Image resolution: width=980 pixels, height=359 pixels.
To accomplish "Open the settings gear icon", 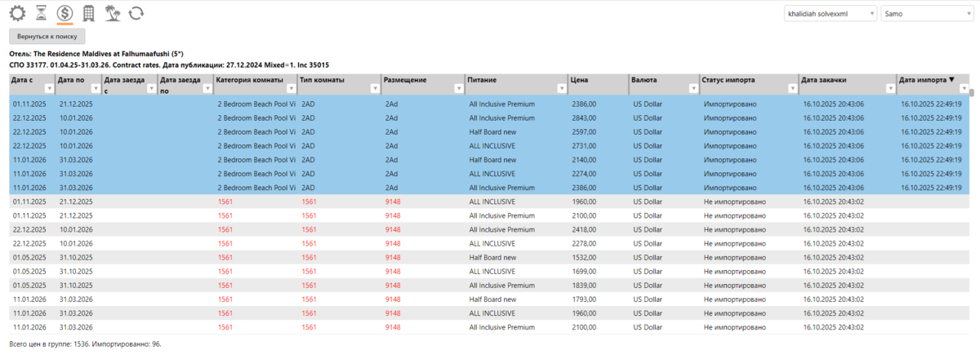I will coord(17,13).
